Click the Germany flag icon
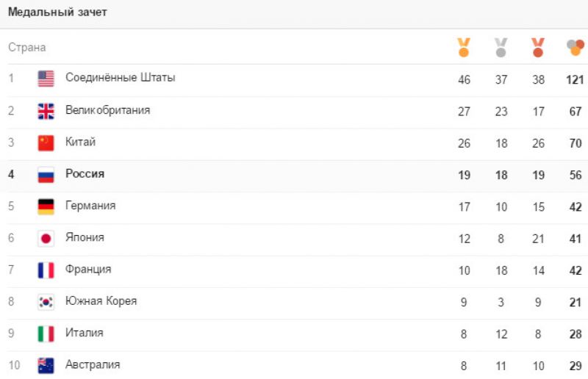The width and height of the screenshot is (588, 379). coord(46,206)
